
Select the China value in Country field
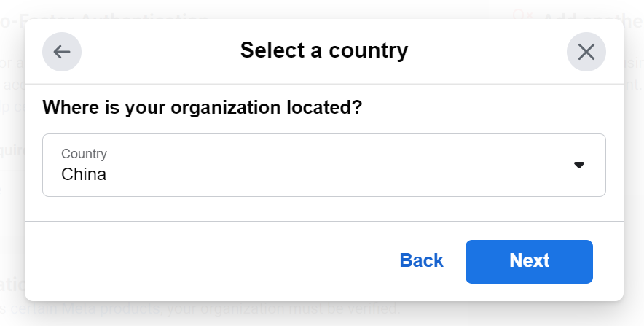pos(84,174)
